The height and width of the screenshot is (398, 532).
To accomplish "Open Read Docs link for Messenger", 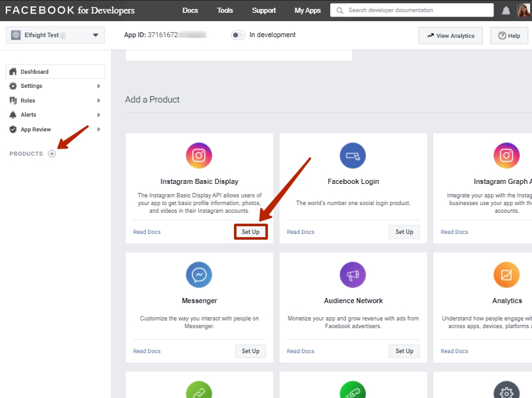I will point(147,351).
